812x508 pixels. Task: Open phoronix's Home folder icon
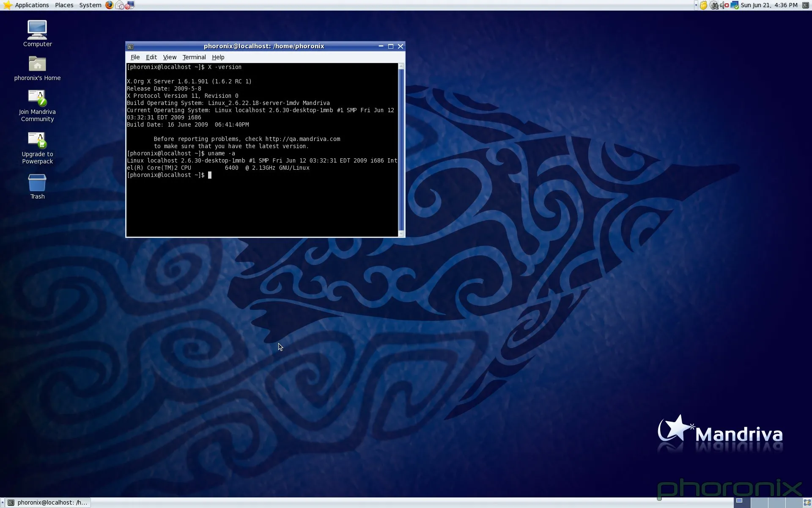point(37,69)
